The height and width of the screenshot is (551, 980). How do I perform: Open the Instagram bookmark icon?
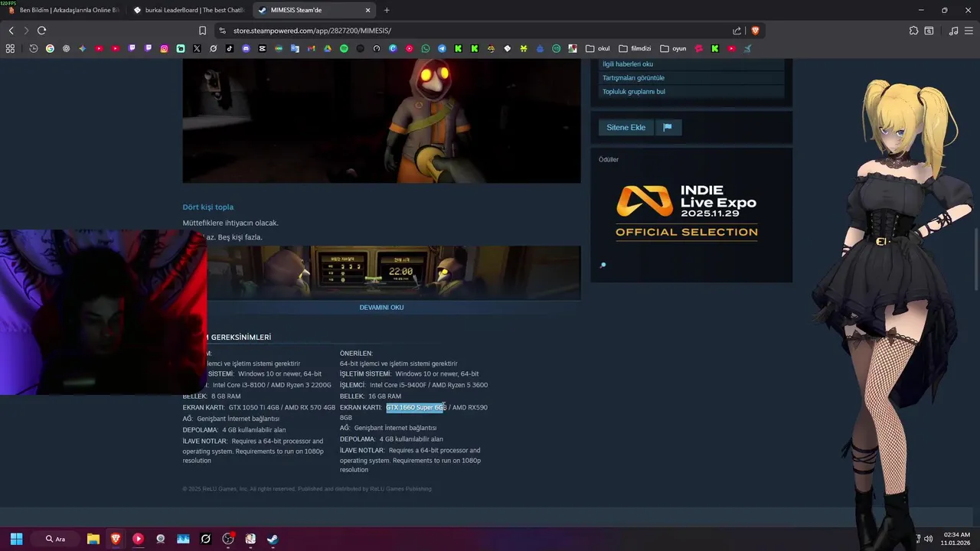click(164, 48)
